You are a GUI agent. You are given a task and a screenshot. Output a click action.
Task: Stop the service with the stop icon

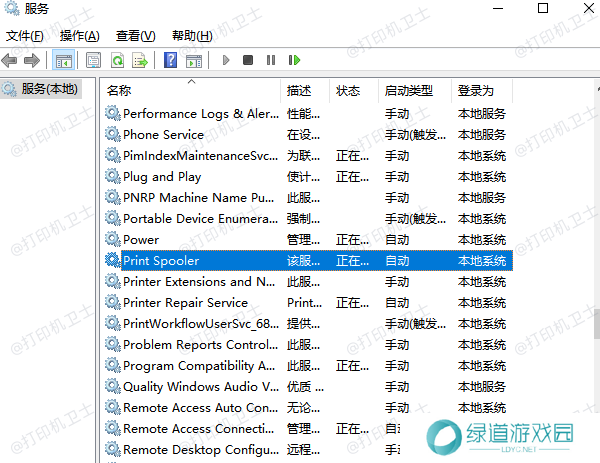coord(248,60)
